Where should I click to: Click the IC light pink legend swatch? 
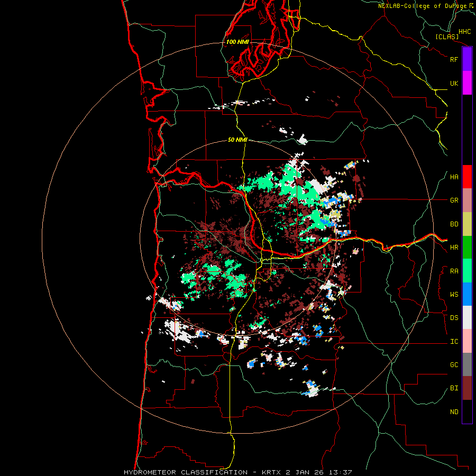[467, 341]
